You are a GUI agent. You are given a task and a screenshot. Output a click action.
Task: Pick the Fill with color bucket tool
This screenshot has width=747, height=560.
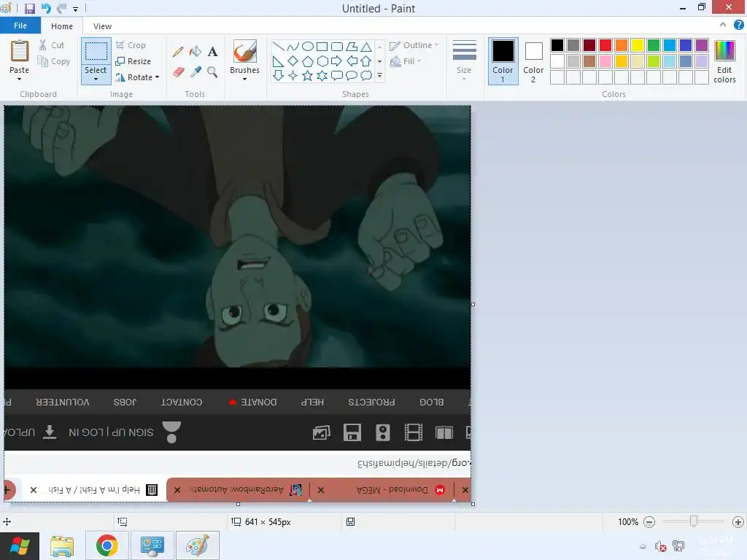click(196, 52)
